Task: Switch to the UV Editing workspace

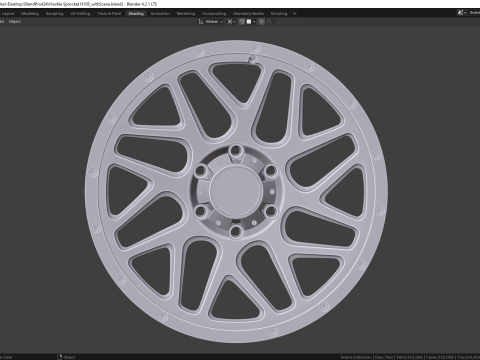Action: coord(80,14)
